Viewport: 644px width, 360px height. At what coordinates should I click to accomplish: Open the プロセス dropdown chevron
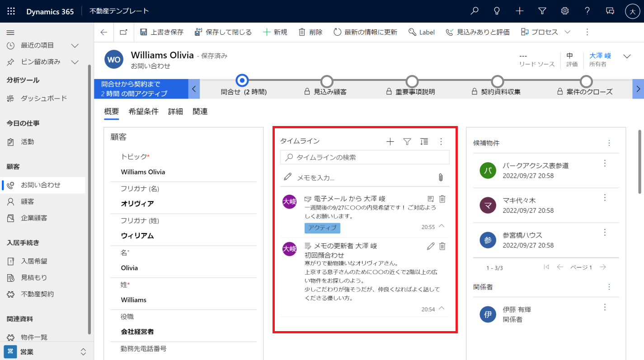click(x=568, y=32)
